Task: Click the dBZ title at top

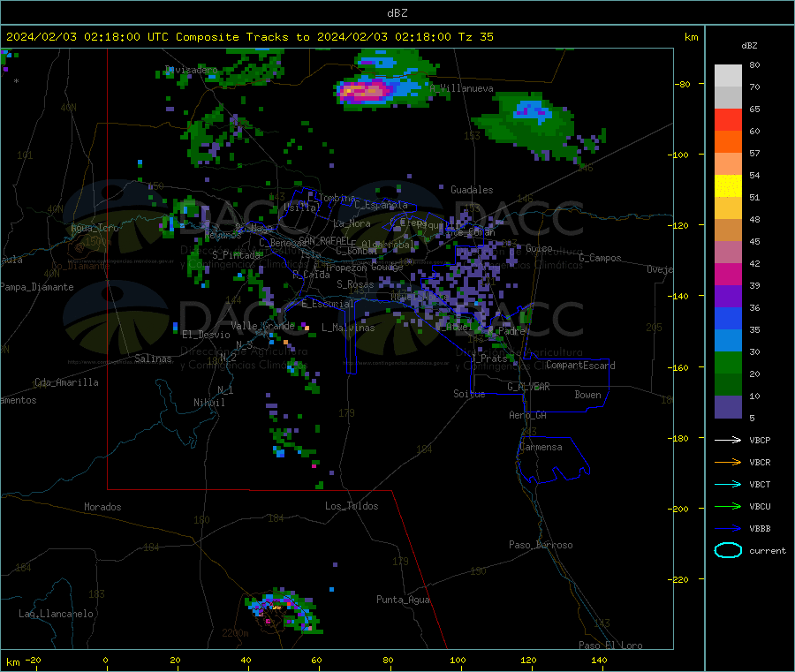Action: pyautogui.click(x=397, y=13)
